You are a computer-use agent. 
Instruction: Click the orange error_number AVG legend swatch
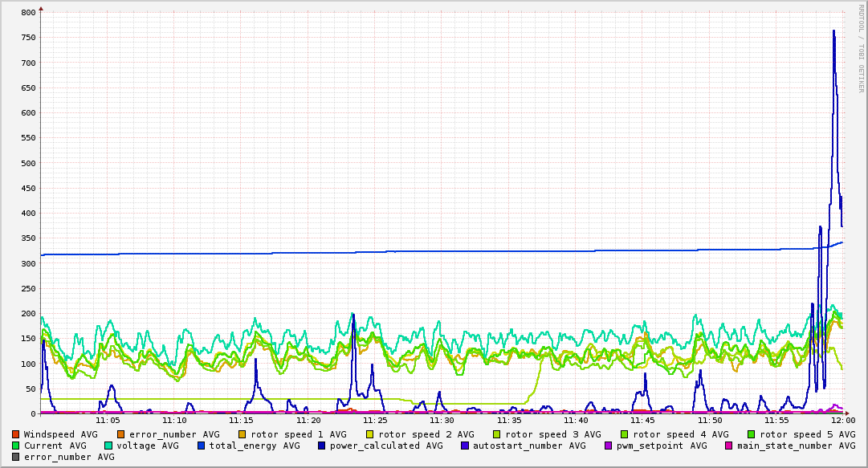(x=120, y=435)
